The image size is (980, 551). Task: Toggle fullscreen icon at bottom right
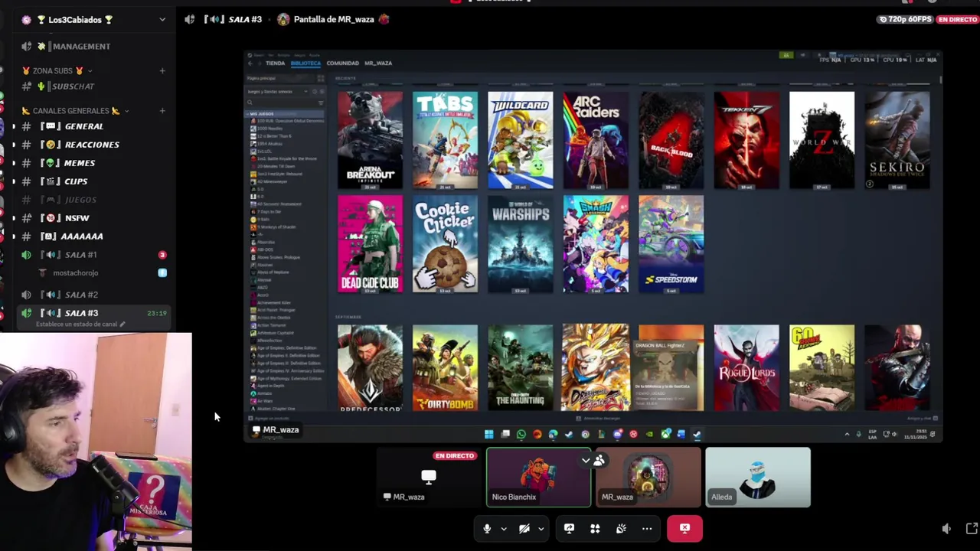972,528
